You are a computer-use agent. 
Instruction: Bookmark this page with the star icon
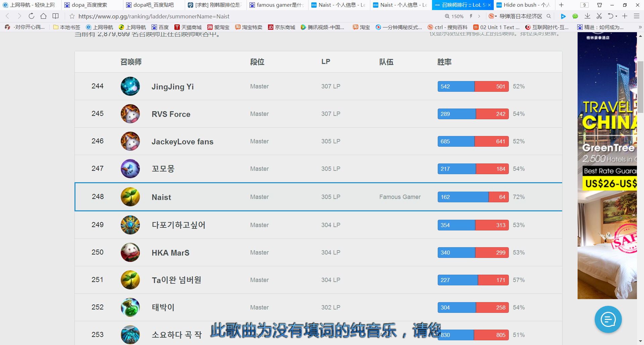click(72, 16)
